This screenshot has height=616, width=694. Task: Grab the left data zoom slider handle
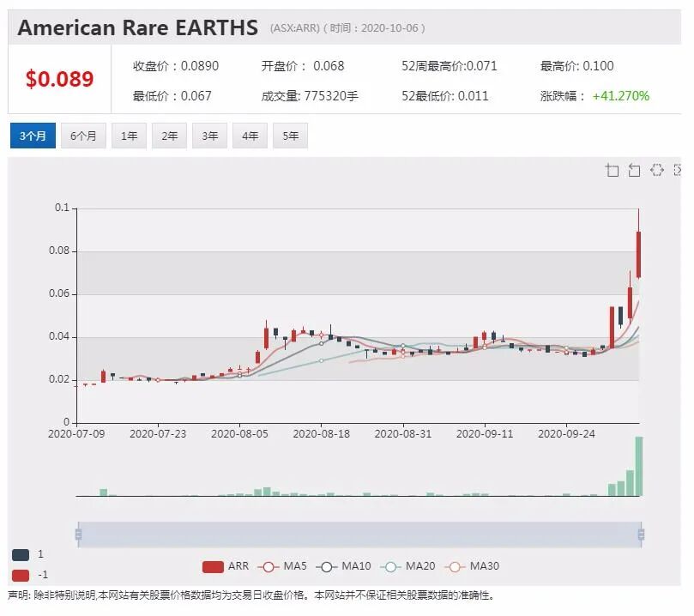(x=78, y=534)
